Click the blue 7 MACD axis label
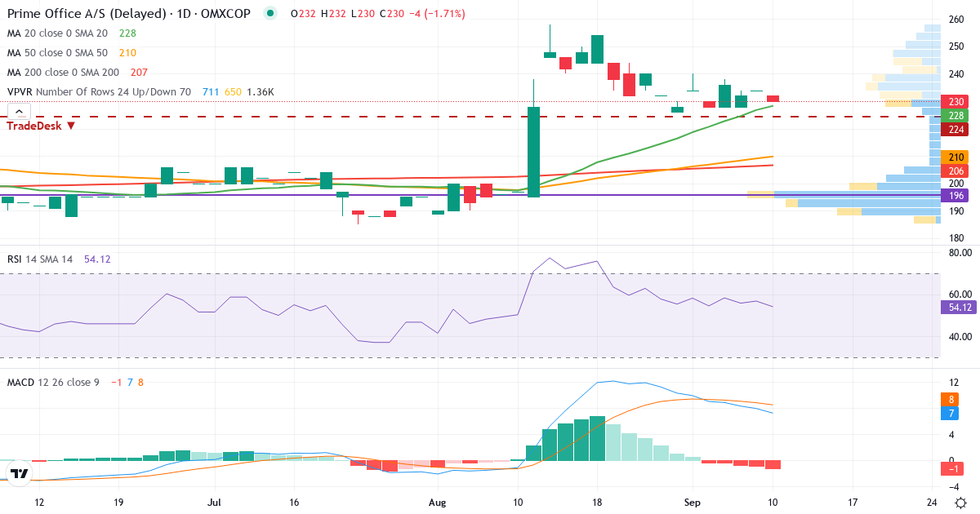Viewport: 980px width, 514px height. tap(950, 414)
